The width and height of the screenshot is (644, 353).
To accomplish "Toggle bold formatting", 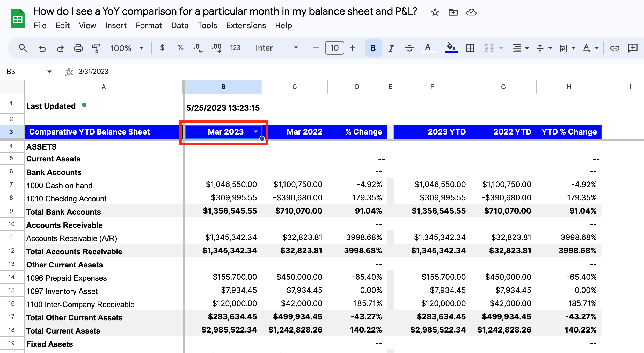I will pos(373,48).
